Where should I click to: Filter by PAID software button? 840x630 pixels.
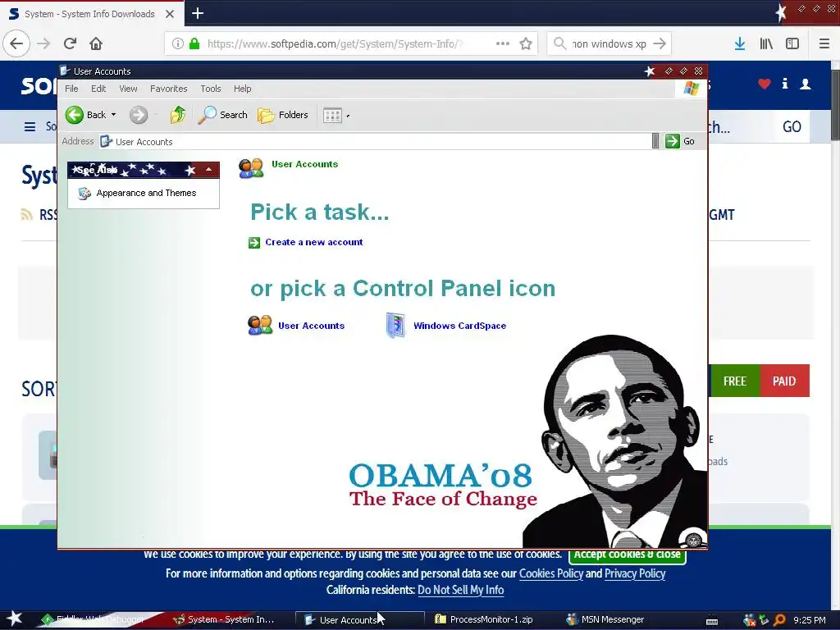[784, 381]
